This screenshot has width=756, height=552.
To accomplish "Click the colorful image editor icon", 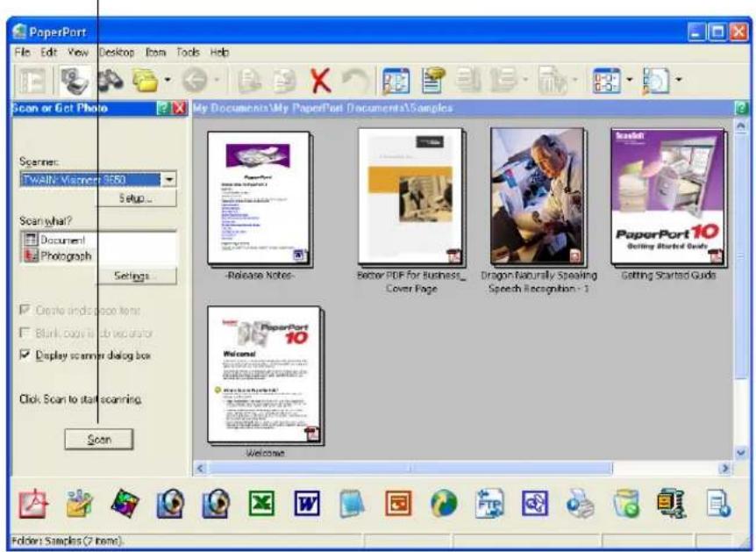I will pos(125,503).
